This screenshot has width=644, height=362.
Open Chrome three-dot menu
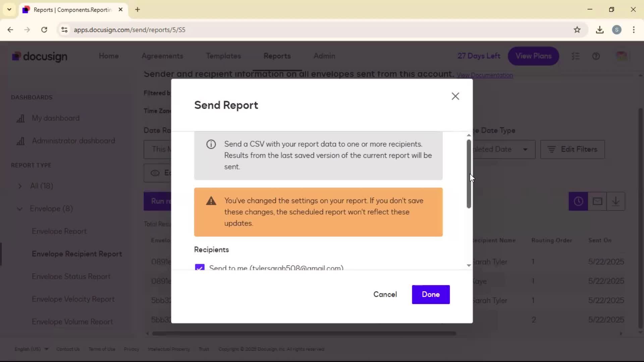(634, 30)
